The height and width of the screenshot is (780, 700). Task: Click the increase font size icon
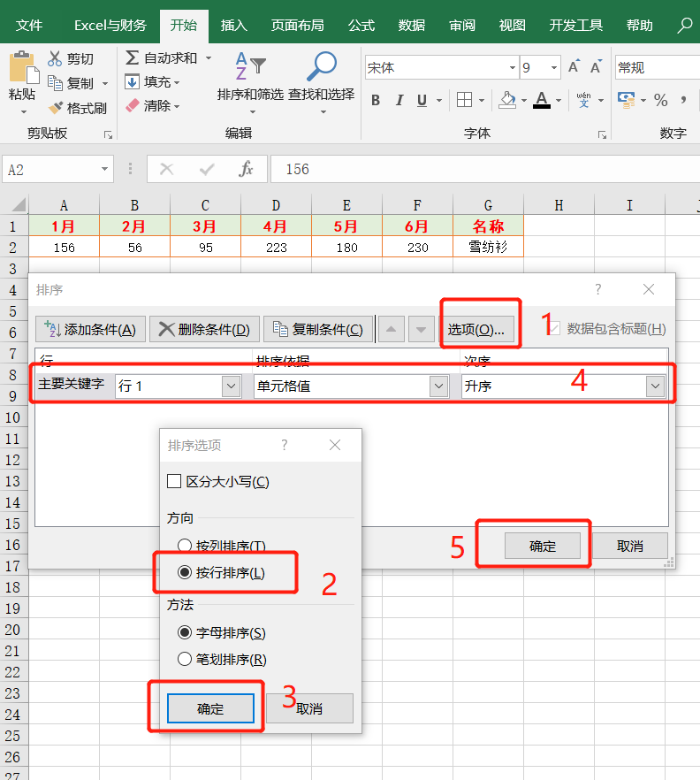(574, 66)
